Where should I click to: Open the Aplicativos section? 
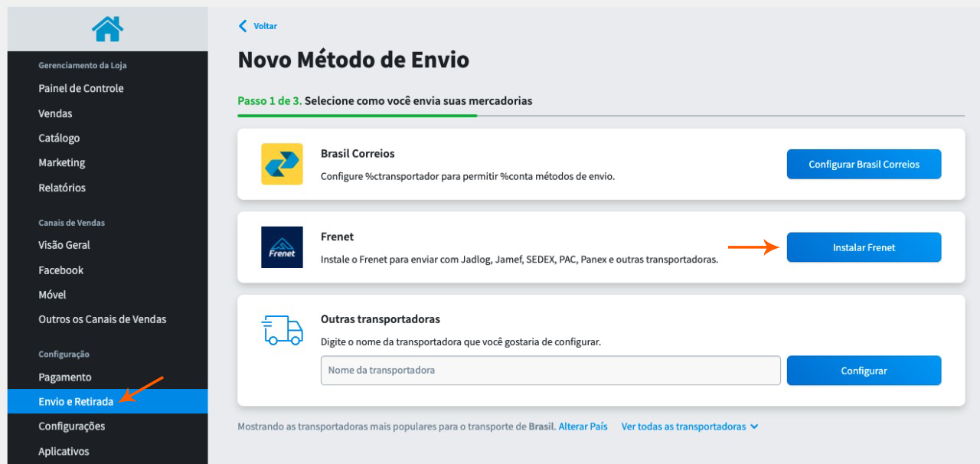pyautogui.click(x=64, y=451)
